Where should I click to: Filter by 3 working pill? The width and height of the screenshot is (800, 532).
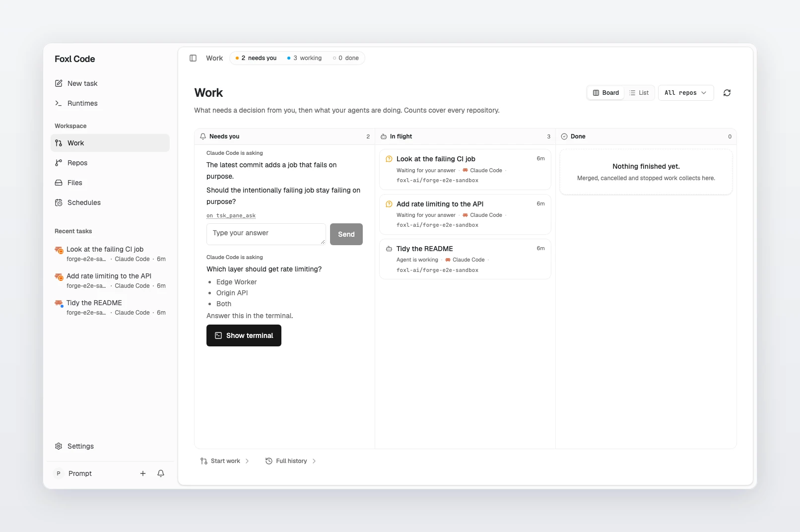click(305, 58)
